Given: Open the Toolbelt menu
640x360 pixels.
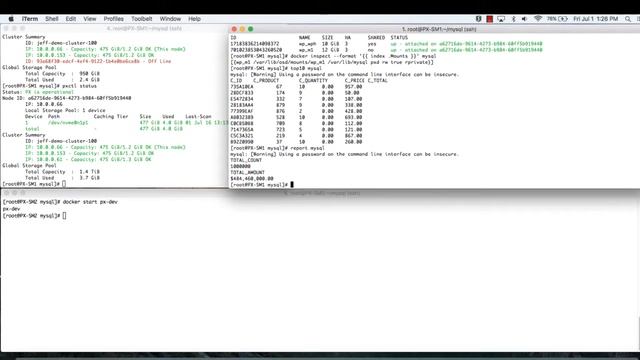Looking at the screenshot, I should (x=142, y=19).
